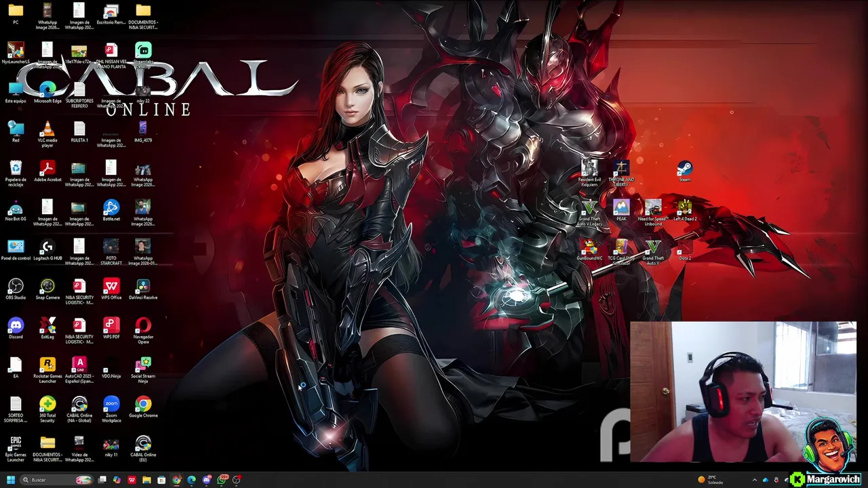Open WhatsApp from the taskbar
This screenshot has height=488, width=868.
tap(221, 480)
